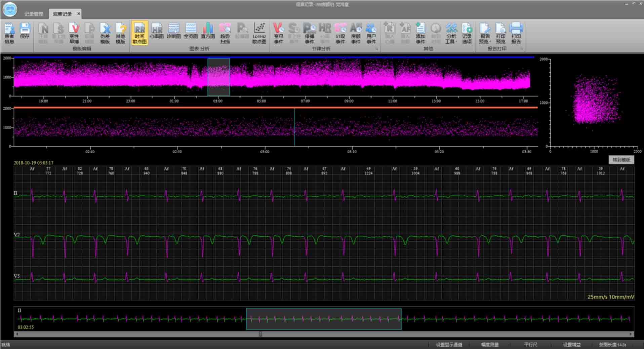Click the highlighted segment in lead II mini-strip
The image size is (644, 349).
[x=324, y=319]
